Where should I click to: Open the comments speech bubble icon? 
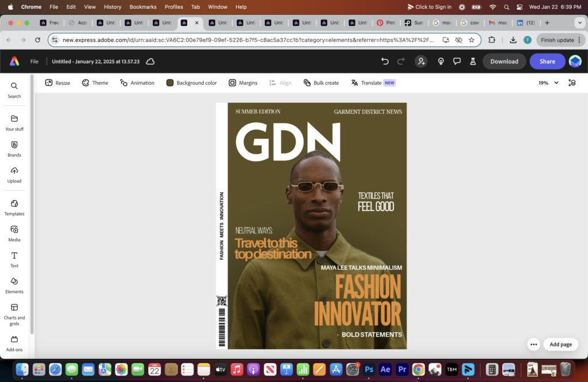coord(457,61)
